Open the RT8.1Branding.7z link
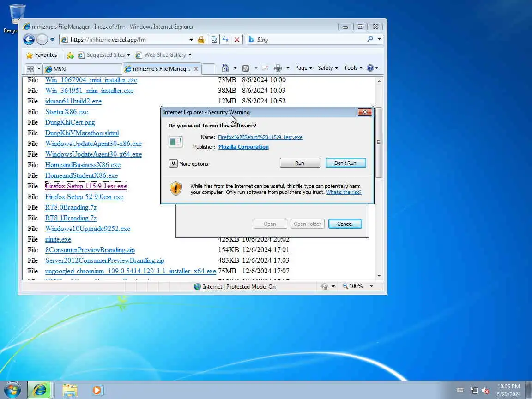The height and width of the screenshot is (399, 532). click(71, 218)
